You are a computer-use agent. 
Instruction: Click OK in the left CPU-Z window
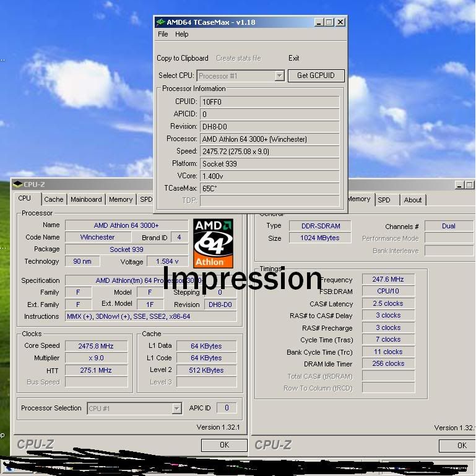[224, 445]
